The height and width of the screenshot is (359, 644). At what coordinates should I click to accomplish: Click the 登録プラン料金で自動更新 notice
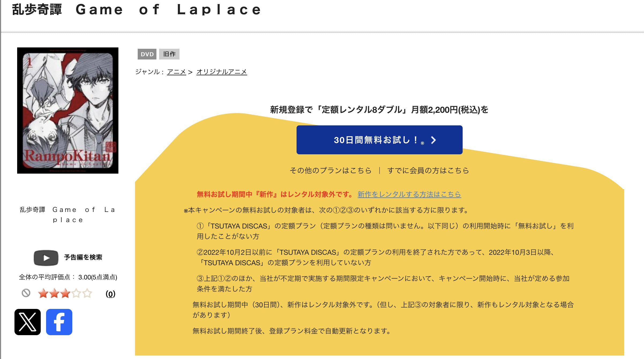[x=292, y=331]
